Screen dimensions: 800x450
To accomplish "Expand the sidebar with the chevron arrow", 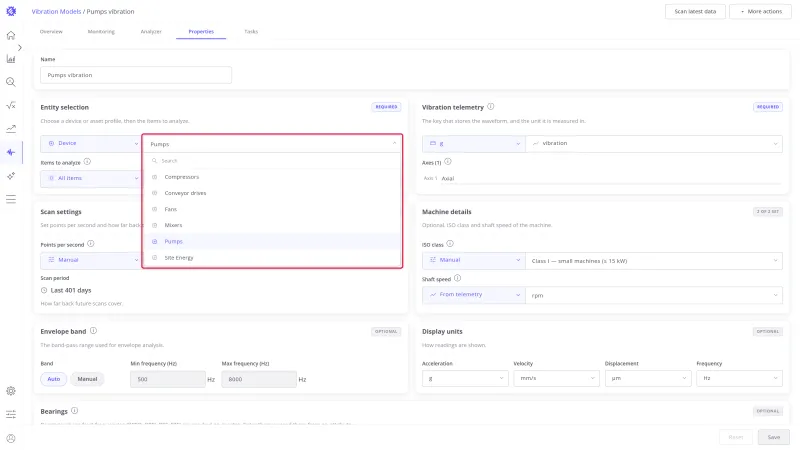I will coord(19,47).
